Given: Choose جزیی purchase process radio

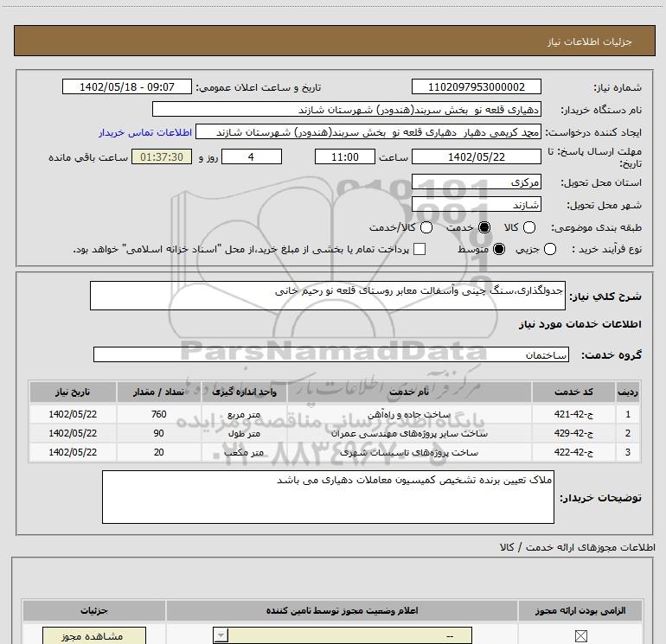Looking at the screenshot, I should (x=549, y=249).
